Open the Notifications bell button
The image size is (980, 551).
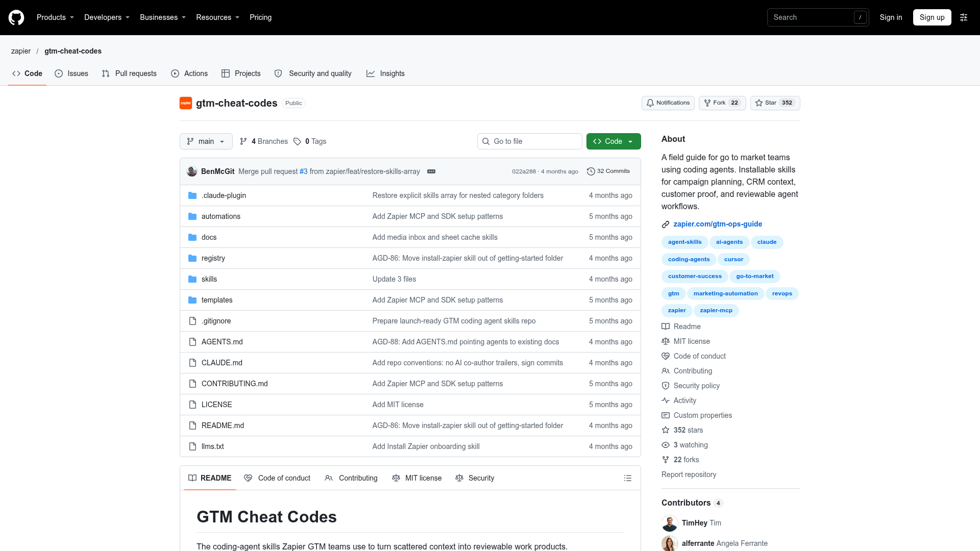668,103
